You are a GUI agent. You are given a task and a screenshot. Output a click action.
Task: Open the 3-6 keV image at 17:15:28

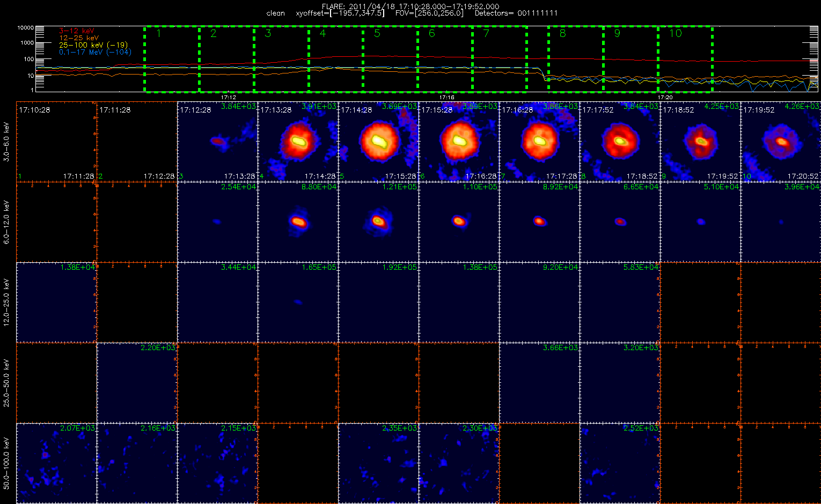click(459, 141)
